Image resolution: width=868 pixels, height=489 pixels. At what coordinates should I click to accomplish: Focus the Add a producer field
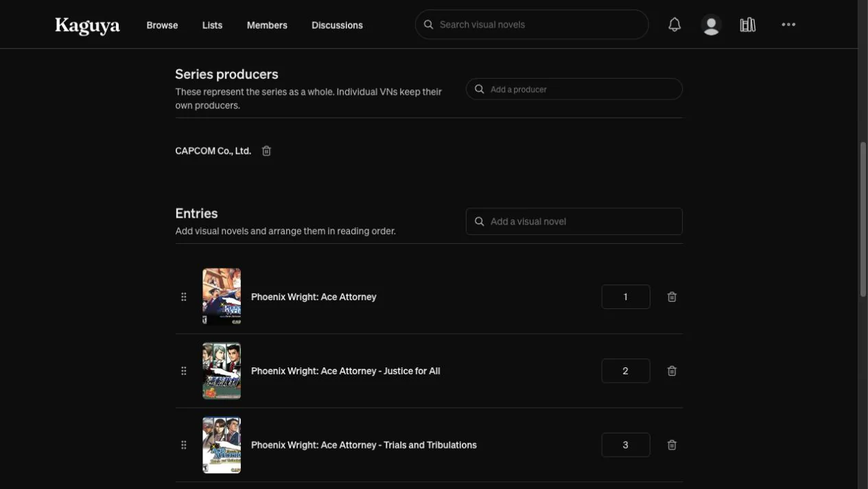(x=574, y=89)
